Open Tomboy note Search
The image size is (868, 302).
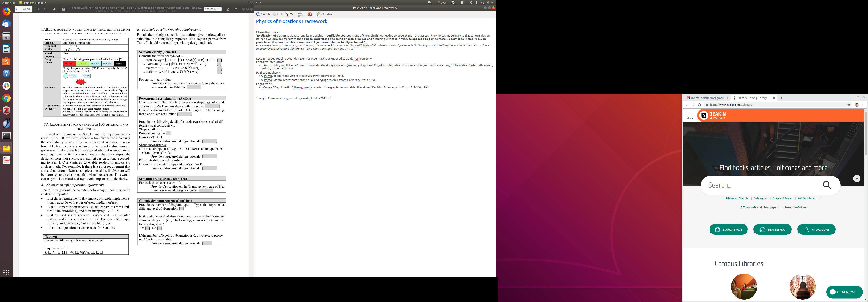(x=263, y=15)
